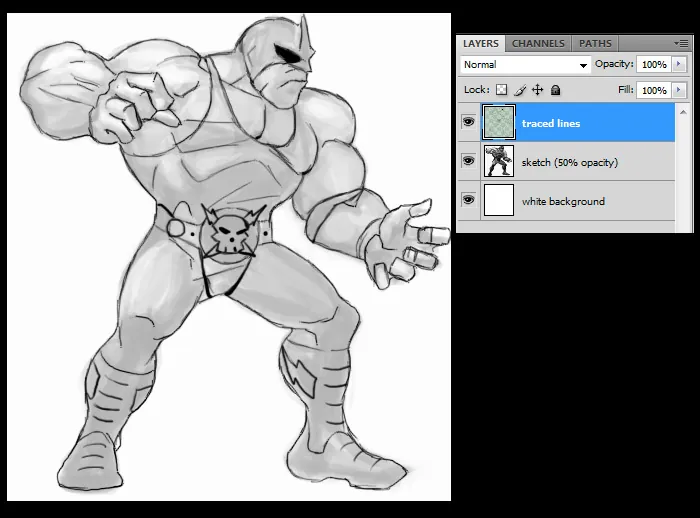
Task: Select the Layers tab
Action: pos(480,43)
